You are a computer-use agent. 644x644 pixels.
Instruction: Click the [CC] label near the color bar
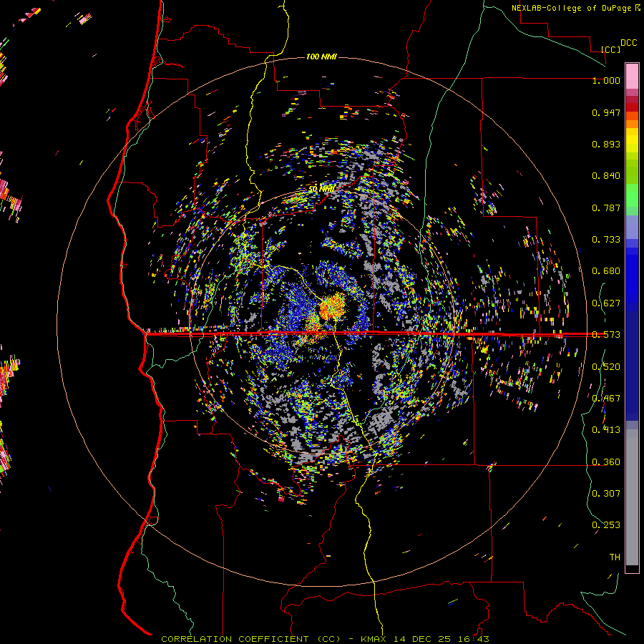coord(610,49)
